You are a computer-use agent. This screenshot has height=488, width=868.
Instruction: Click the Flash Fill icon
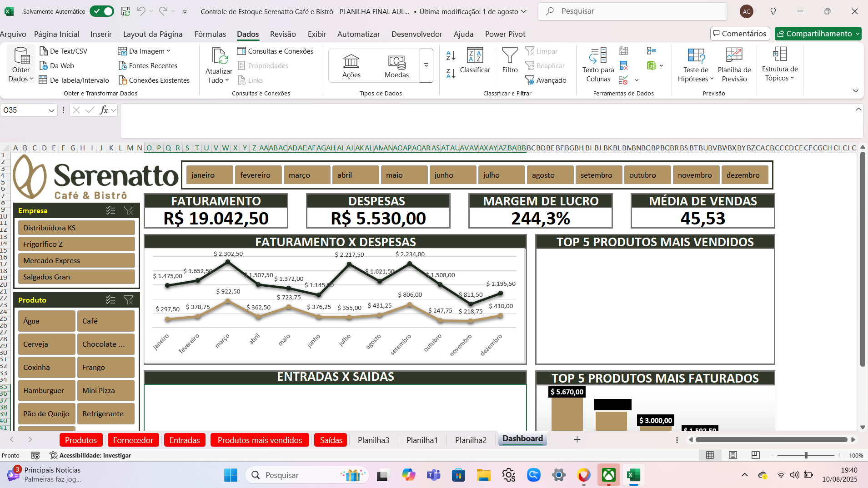(x=623, y=51)
